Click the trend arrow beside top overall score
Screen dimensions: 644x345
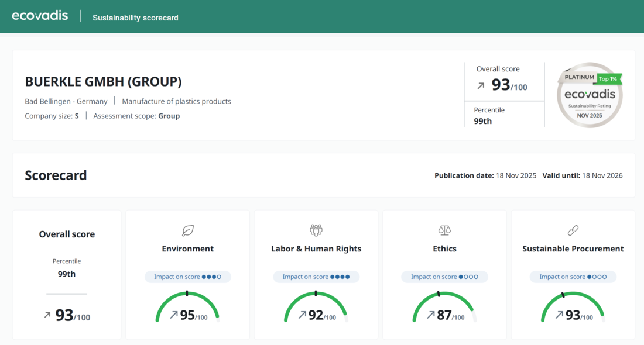[481, 86]
